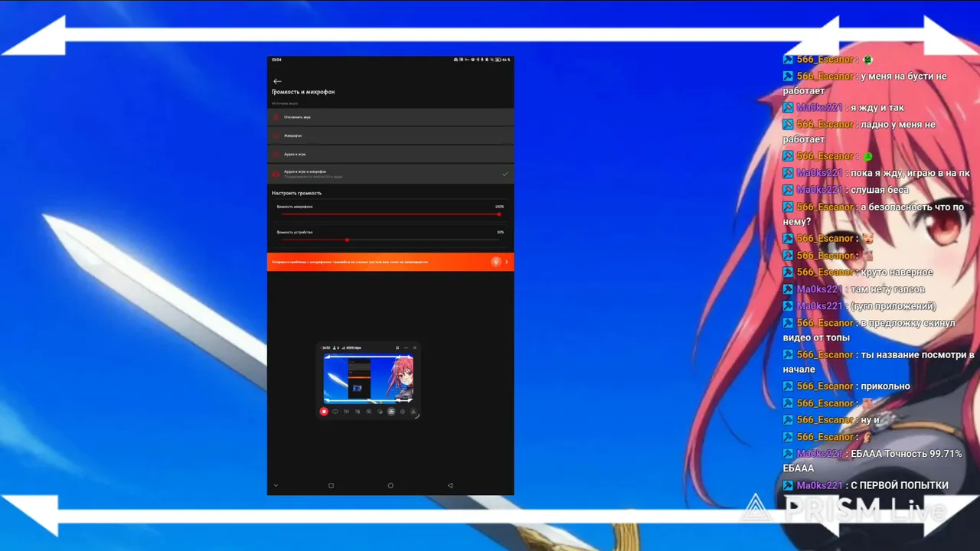Click the highlighted icon in the floating toolbar

391,412
